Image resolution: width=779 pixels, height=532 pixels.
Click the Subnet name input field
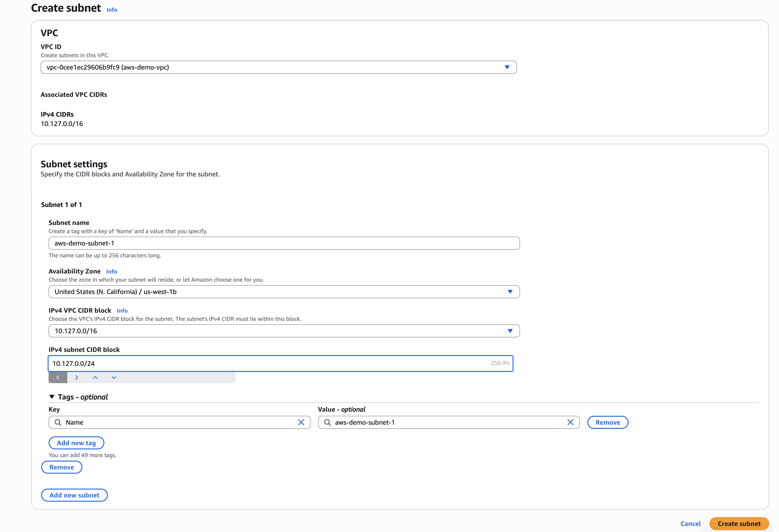pyautogui.click(x=284, y=243)
